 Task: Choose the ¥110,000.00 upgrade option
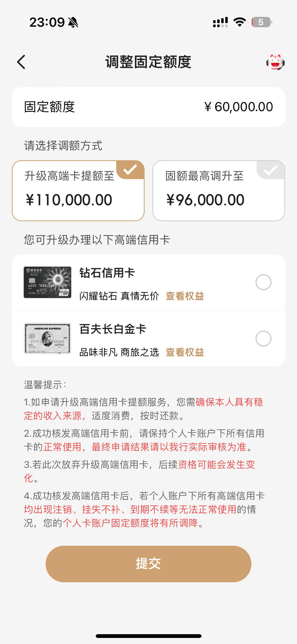pyautogui.click(x=78, y=191)
